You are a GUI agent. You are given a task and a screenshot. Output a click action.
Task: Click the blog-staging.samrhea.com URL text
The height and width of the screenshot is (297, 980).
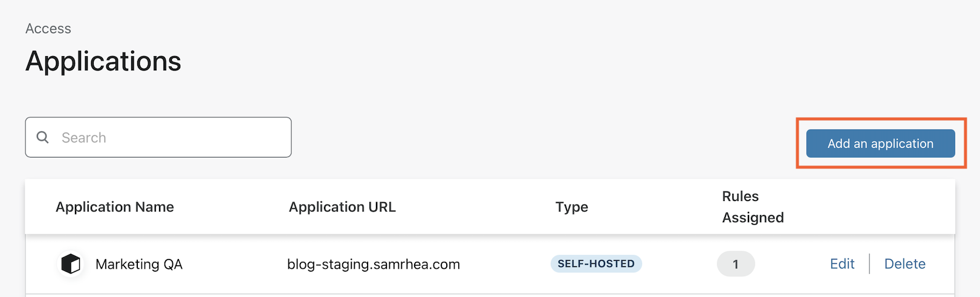point(373,264)
